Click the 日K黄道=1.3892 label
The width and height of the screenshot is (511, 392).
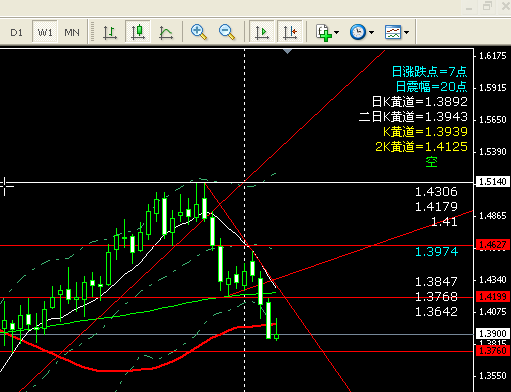(420, 102)
